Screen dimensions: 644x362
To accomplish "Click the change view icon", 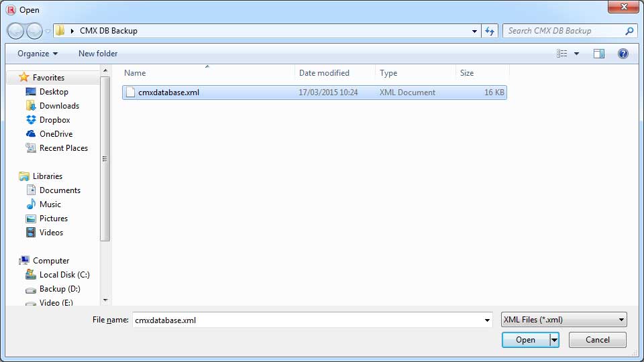I will (562, 54).
